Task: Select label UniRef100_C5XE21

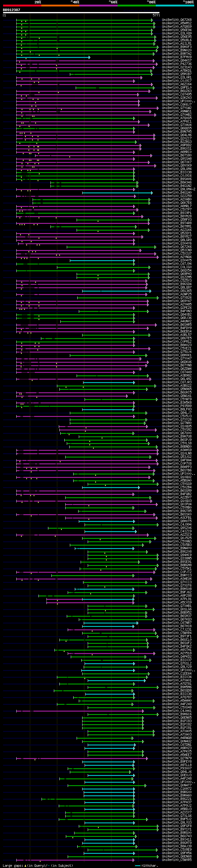Action: (x=177, y=349)
